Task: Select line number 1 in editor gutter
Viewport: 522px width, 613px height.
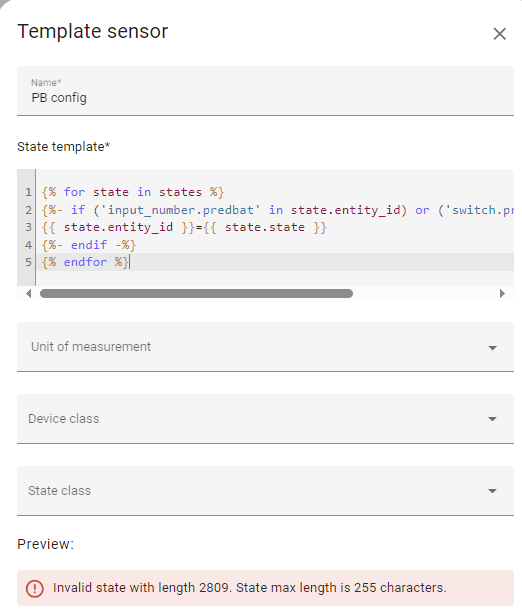Action: (x=28, y=192)
